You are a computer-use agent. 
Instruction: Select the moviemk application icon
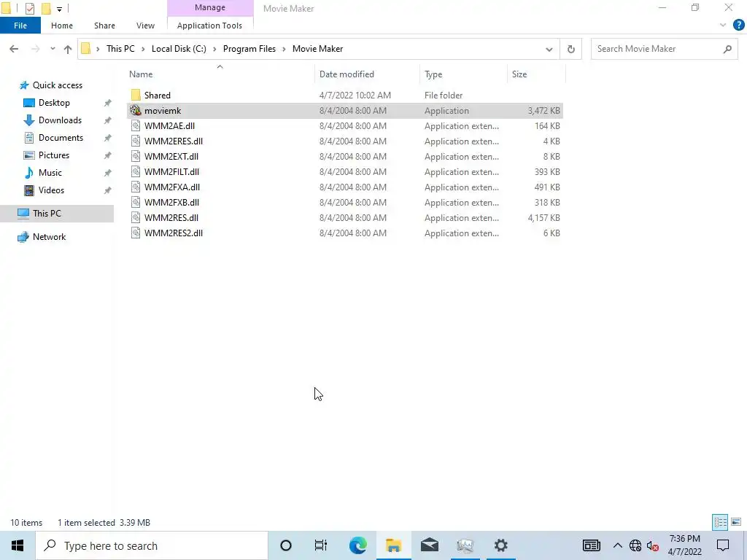(x=136, y=111)
